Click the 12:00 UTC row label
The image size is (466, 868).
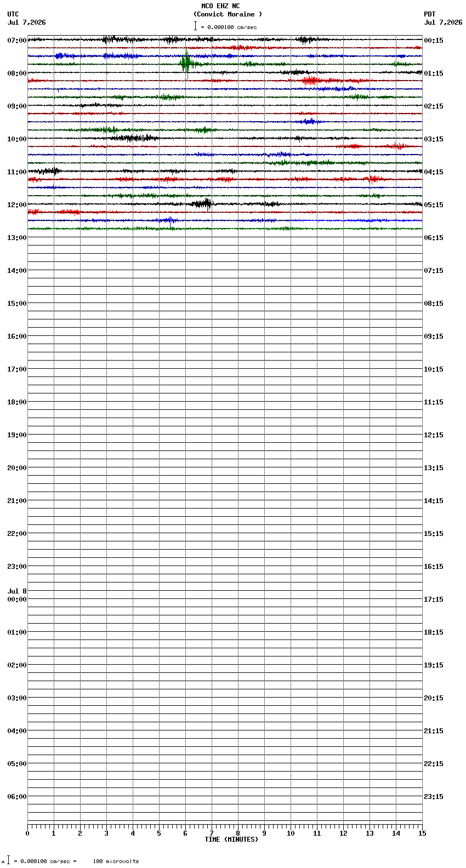17,205
